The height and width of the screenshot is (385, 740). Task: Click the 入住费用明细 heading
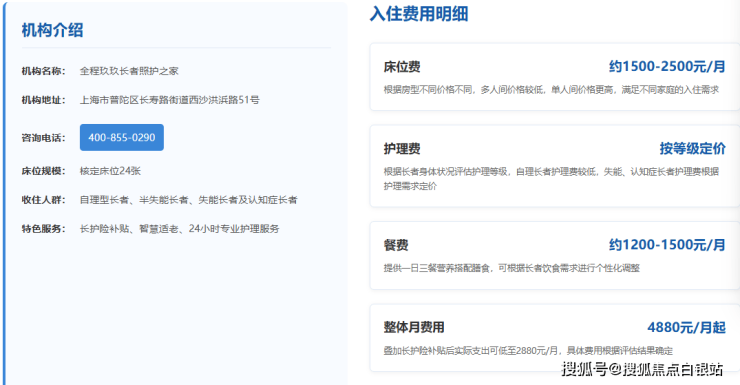[419, 13]
